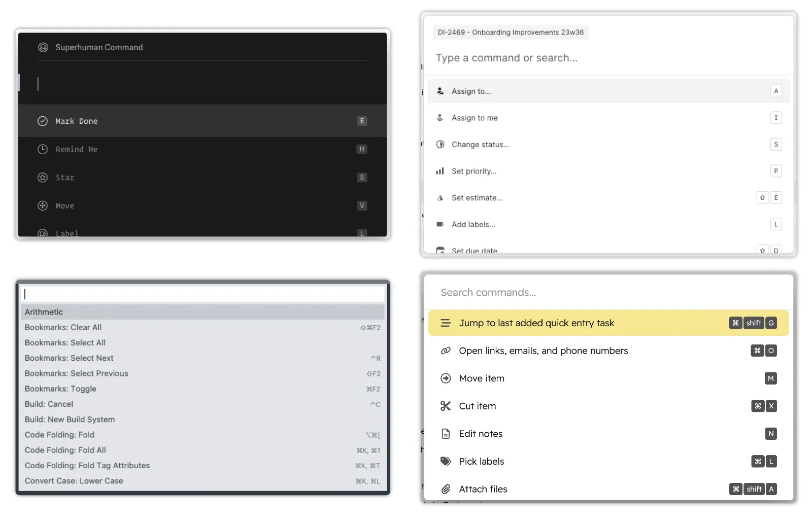Click the Move arrows icon in Superhuman Command
The height and width of the screenshot is (522, 812).
pos(43,205)
